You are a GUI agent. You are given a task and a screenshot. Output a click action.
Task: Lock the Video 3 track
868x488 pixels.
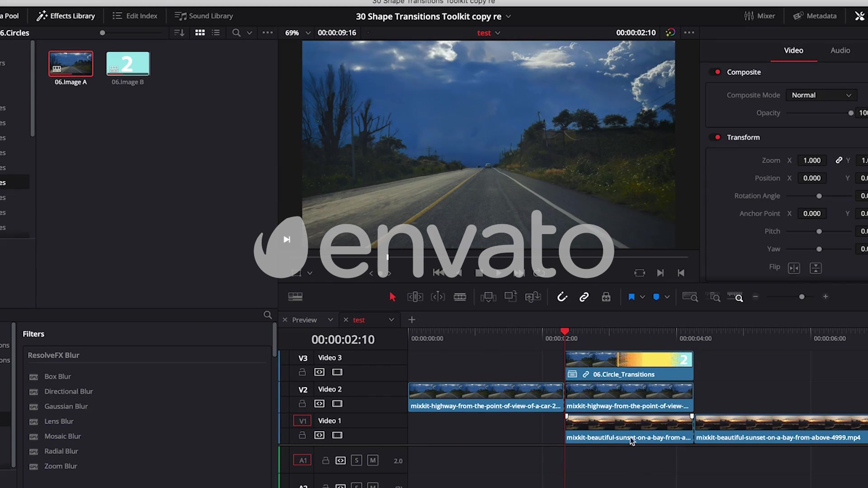pyautogui.click(x=302, y=372)
